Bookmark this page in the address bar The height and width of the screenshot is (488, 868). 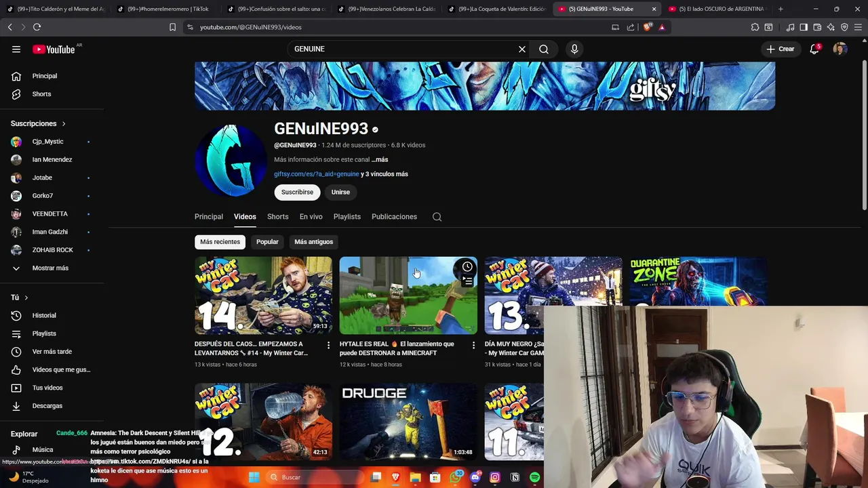coord(172,27)
